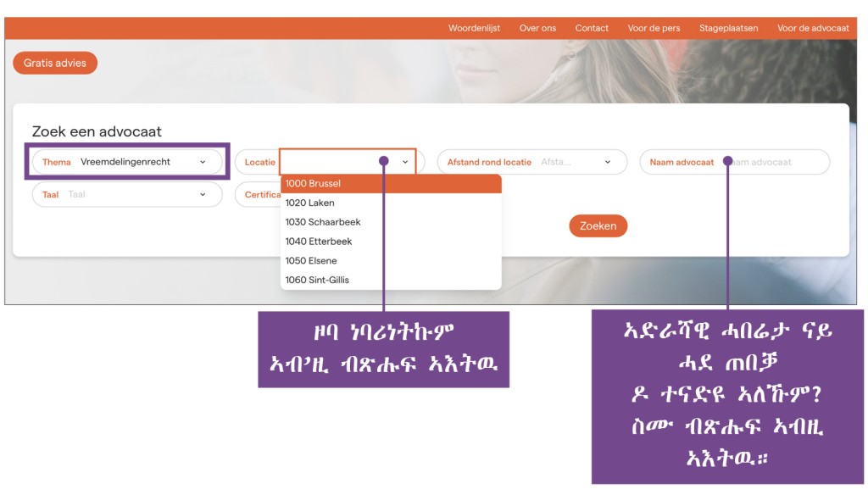Go to the Over ons page
Viewport: 868px width, 495px height.
(x=537, y=28)
